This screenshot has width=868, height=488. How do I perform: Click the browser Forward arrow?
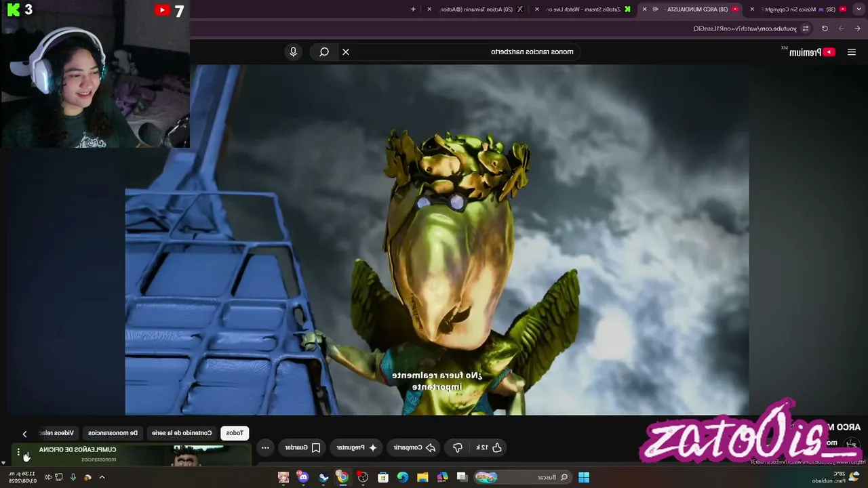tap(841, 28)
